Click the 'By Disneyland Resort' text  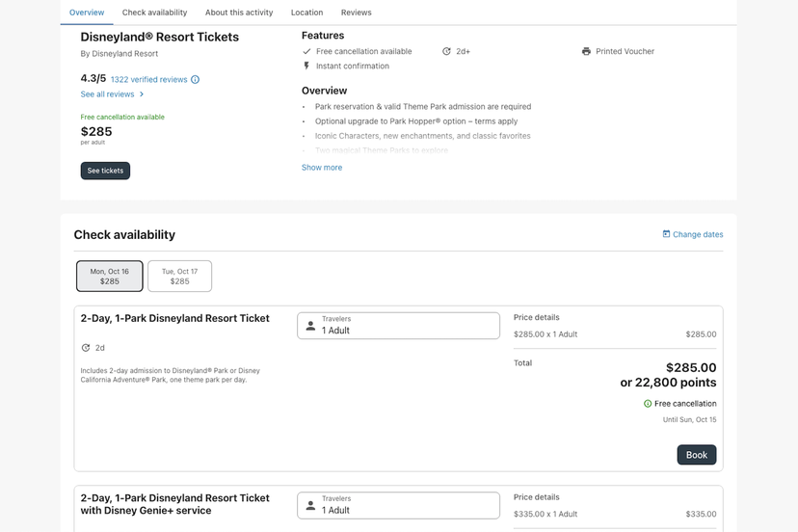pyautogui.click(x=120, y=53)
